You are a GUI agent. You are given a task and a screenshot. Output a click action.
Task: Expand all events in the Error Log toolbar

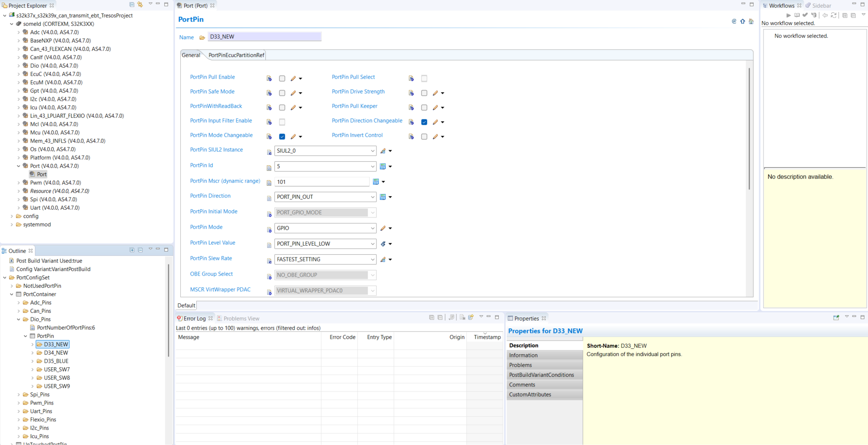432,317
